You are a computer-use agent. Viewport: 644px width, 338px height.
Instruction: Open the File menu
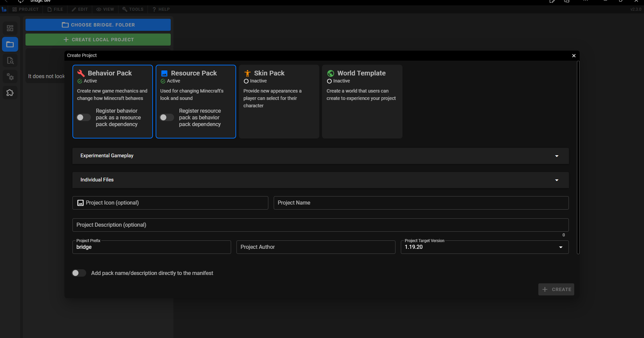55,9
